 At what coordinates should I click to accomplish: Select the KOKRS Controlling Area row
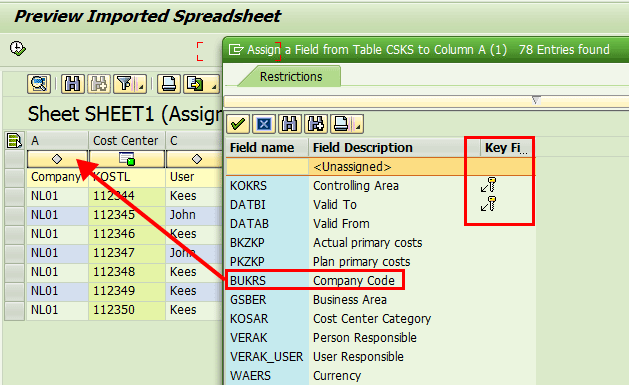(x=380, y=186)
